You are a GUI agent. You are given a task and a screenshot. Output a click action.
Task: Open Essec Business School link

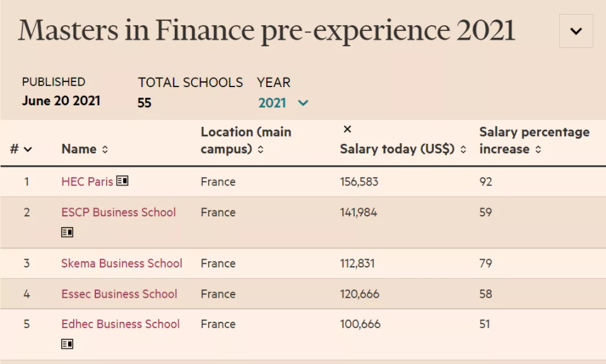click(119, 294)
